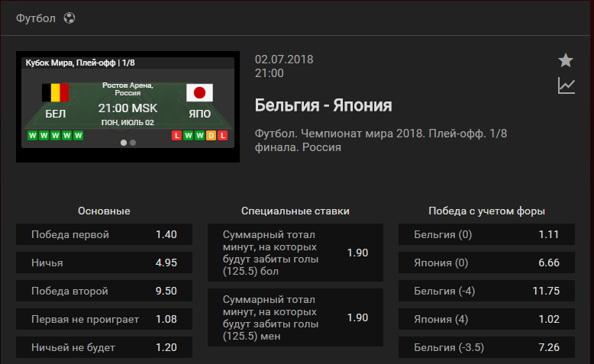
Task: Bet on Победа второй at 9.50
Action: [104, 291]
